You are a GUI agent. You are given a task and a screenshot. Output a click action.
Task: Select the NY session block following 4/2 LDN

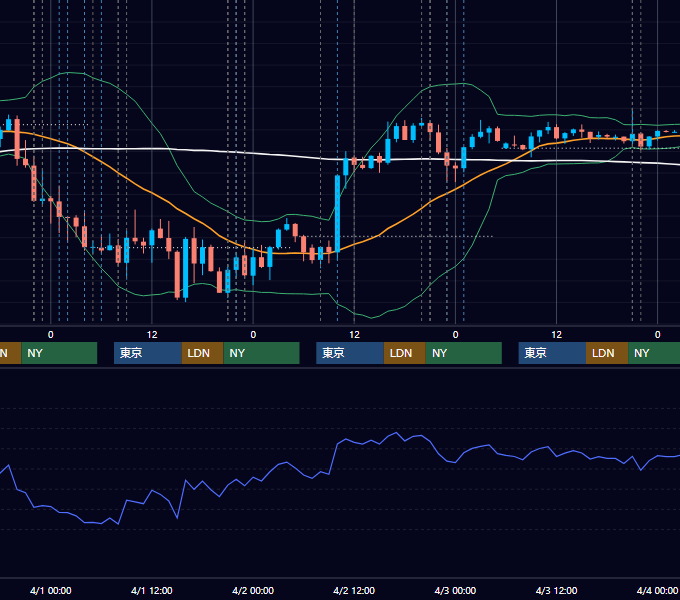[464, 353]
